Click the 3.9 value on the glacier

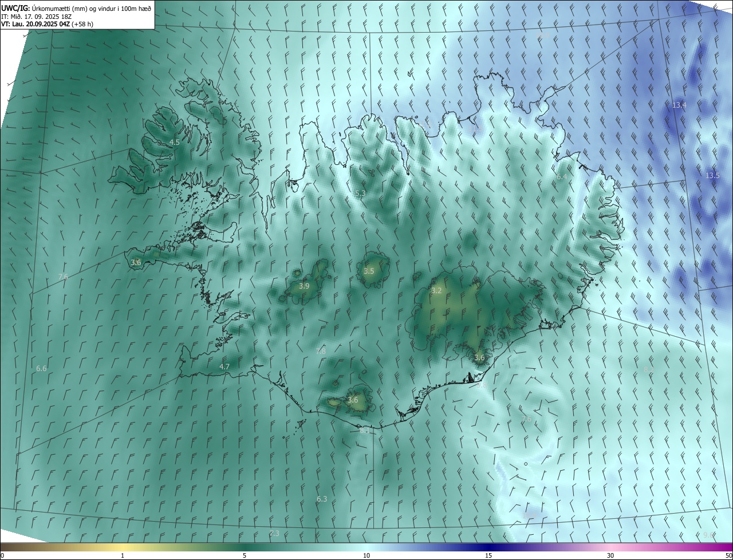304,286
